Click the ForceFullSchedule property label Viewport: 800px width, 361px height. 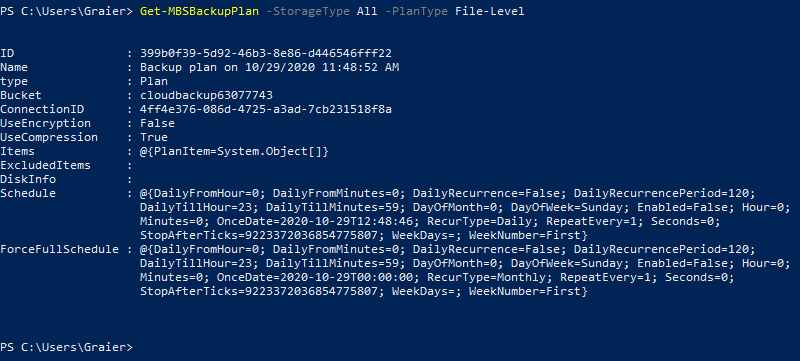[x=59, y=249]
